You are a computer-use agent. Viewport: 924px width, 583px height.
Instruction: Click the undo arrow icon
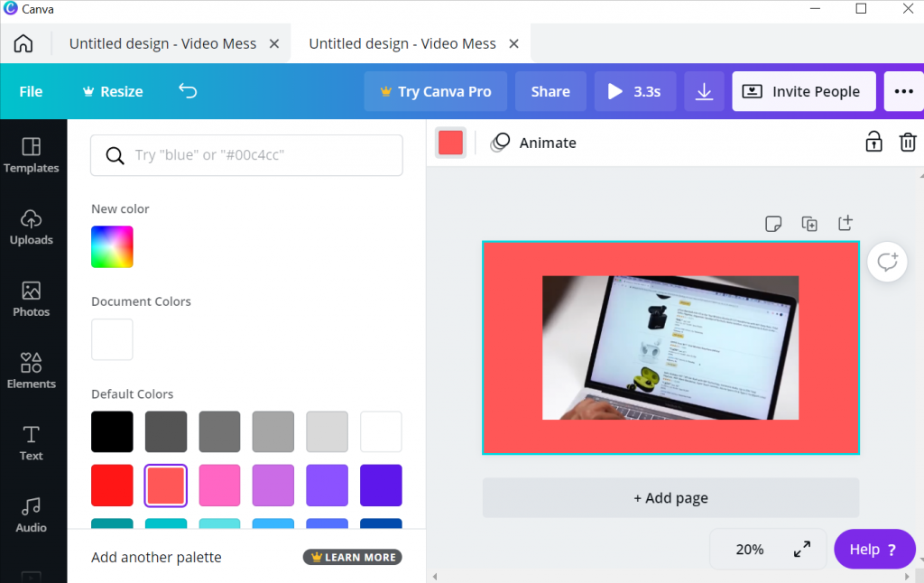pyautogui.click(x=188, y=91)
